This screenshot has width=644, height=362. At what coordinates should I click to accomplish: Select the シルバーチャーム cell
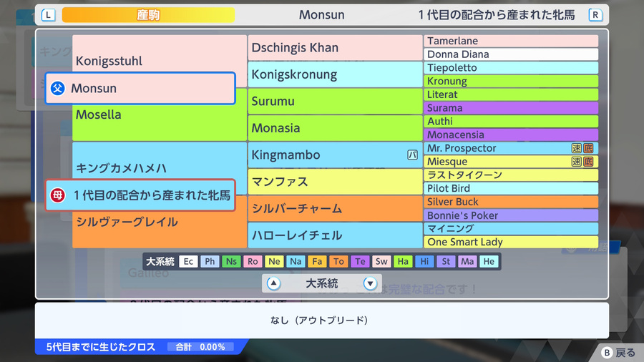pos(335,208)
